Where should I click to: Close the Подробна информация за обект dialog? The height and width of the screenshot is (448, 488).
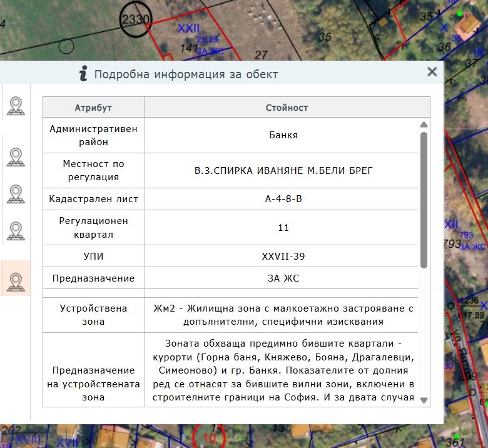tap(432, 72)
